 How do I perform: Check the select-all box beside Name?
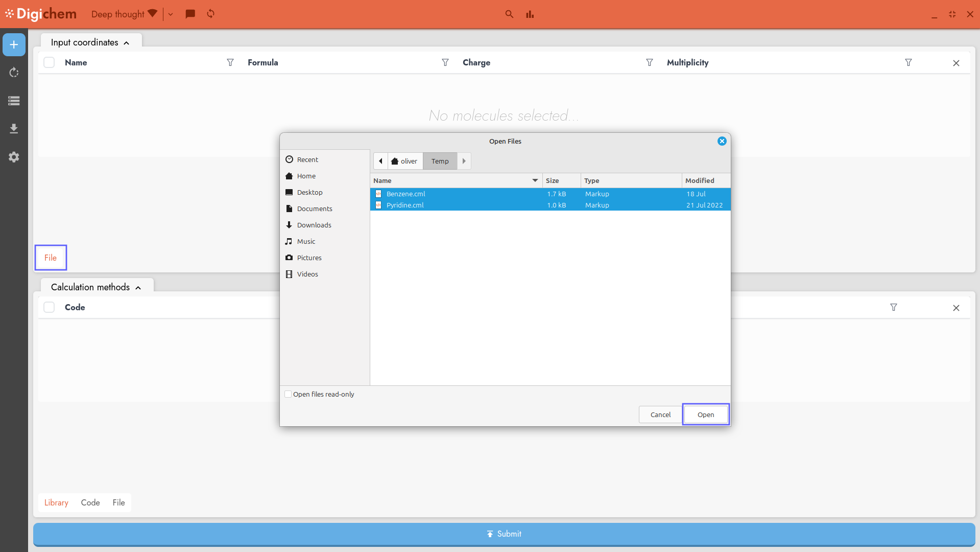pos(49,62)
